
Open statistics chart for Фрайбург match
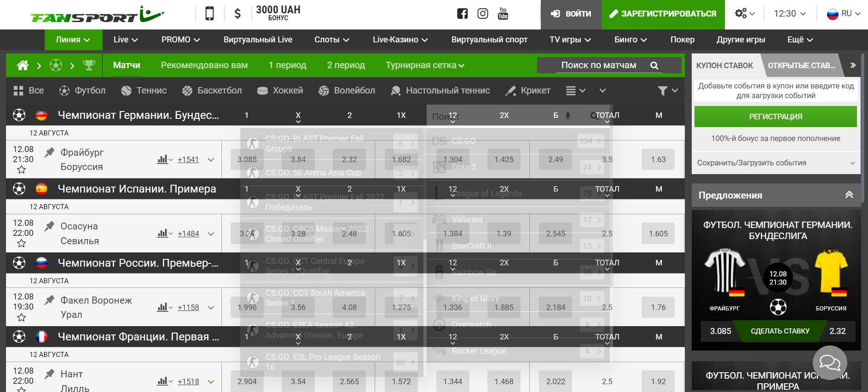(163, 159)
